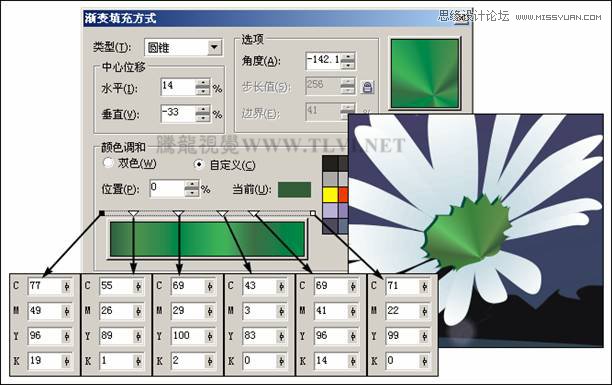The height and width of the screenshot is (385, 612).
Task: Click the 当前 current dark green color swatch
Action: [x=294, y=189]
